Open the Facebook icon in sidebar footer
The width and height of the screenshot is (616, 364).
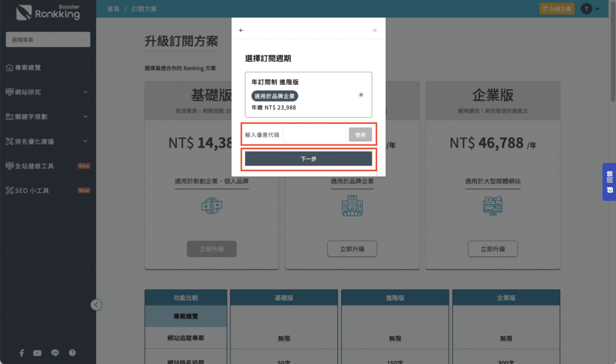click(22, 353)
